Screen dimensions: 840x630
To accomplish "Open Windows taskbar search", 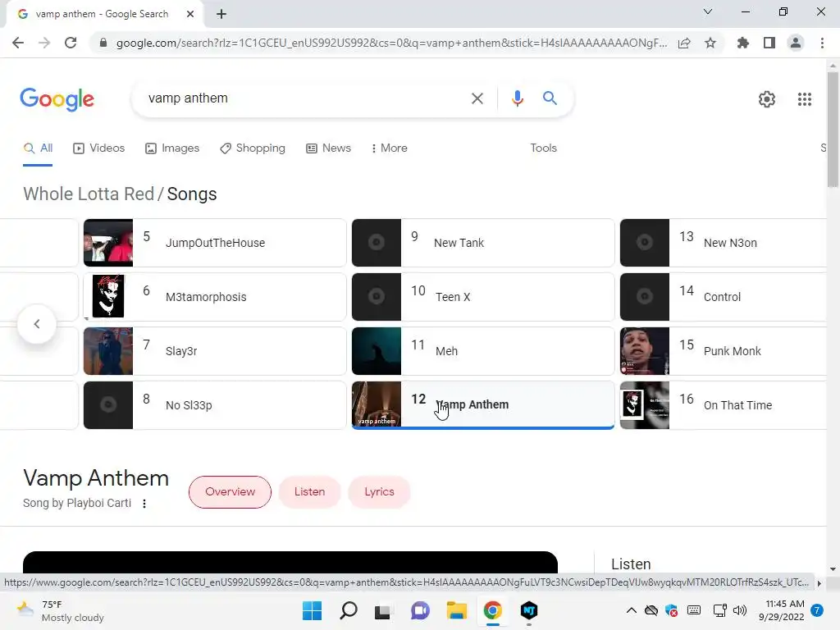I will (x=348, y=610).
